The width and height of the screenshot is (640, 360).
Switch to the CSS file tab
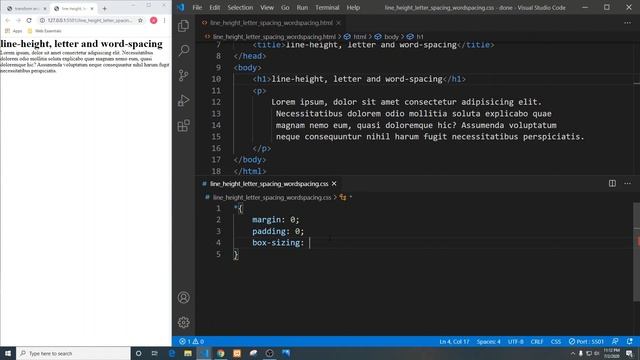[x=269, y=184]
